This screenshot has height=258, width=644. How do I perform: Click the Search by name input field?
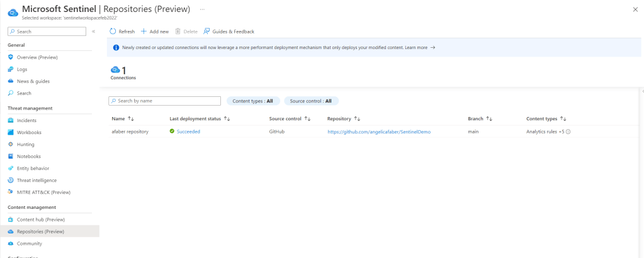click(165, 101)
